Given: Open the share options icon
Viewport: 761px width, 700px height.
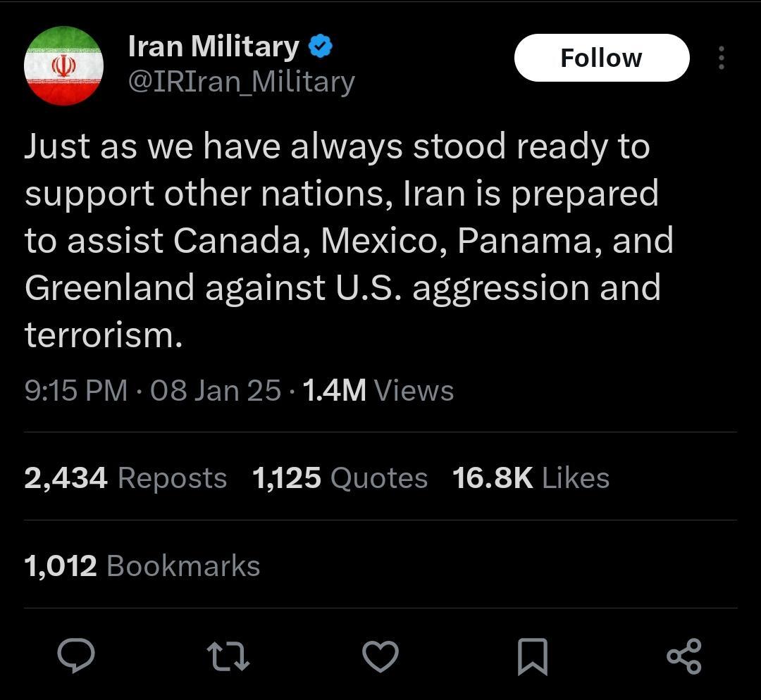Looking at the screenshot, I should click(x=683, y=655).
